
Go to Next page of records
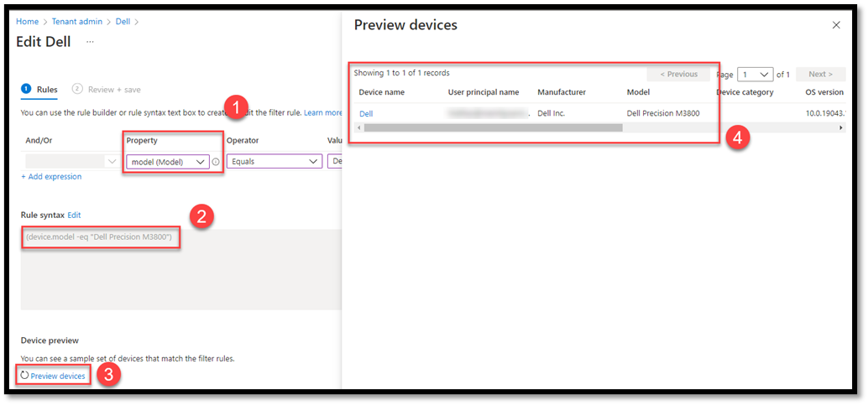click(x=820, y=74)
